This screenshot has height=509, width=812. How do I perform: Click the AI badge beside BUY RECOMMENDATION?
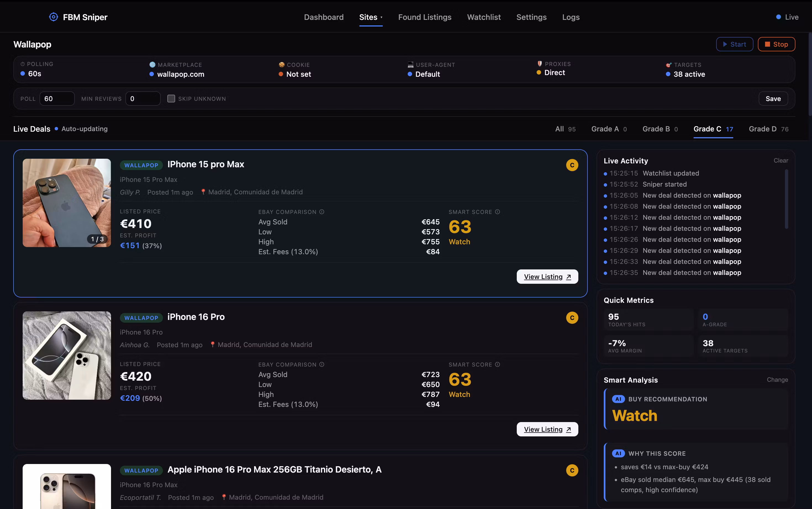(618, 399)
